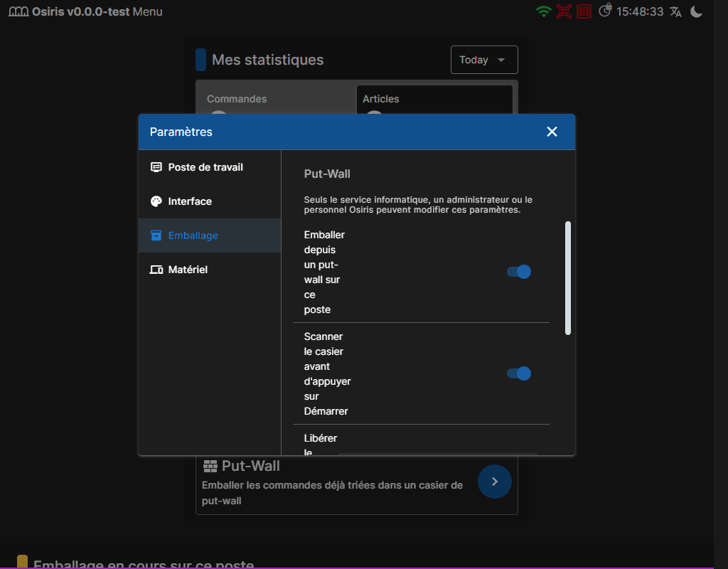This screenshot has width=728, height=569.
Task: Select the Articles statistics card
Action: (434, 100)
